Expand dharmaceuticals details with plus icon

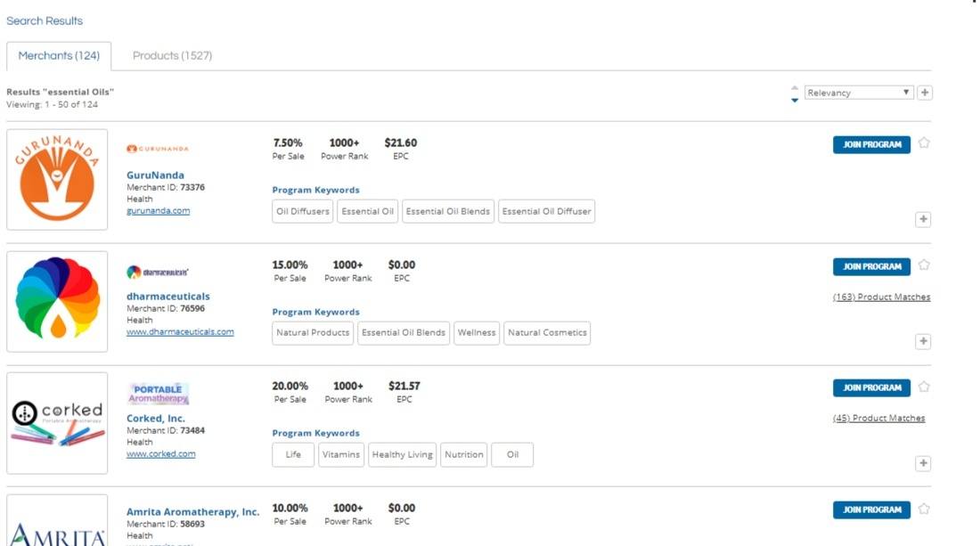click(x=922, y=341)
